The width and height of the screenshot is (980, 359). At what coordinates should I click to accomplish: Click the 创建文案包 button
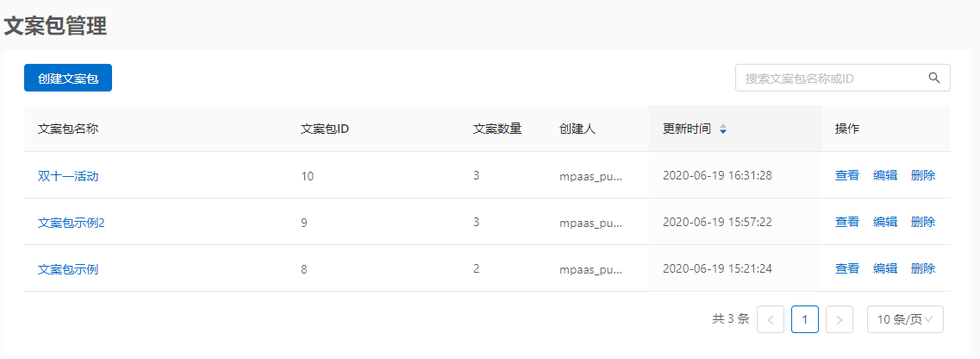coord(67,78)
